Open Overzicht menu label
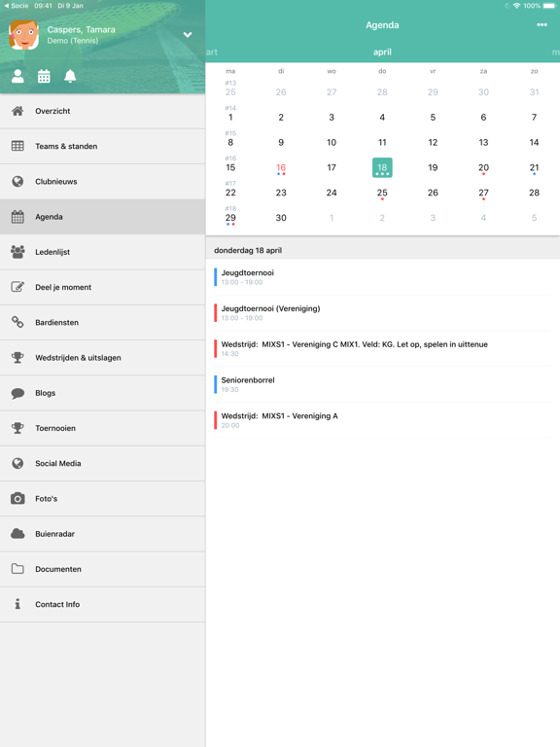560x747 pixels. [52, 111]
